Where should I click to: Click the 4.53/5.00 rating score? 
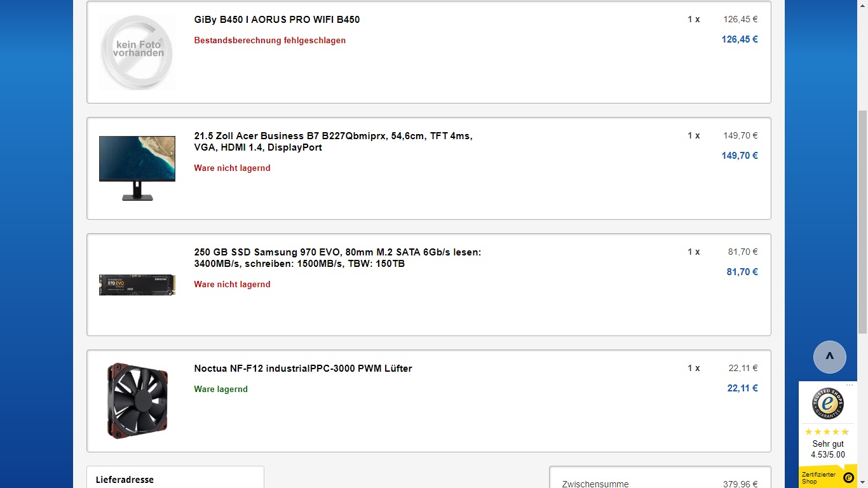click(828, 455)
